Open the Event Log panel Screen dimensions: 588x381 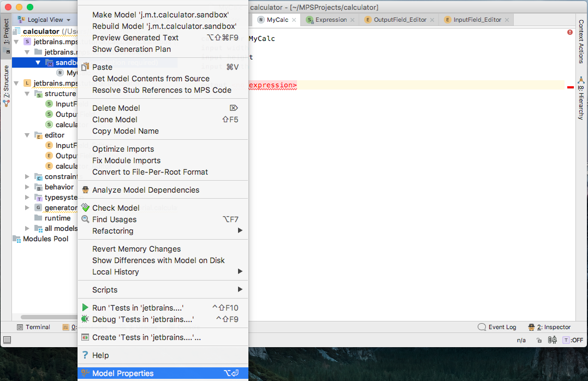point(497,327)
